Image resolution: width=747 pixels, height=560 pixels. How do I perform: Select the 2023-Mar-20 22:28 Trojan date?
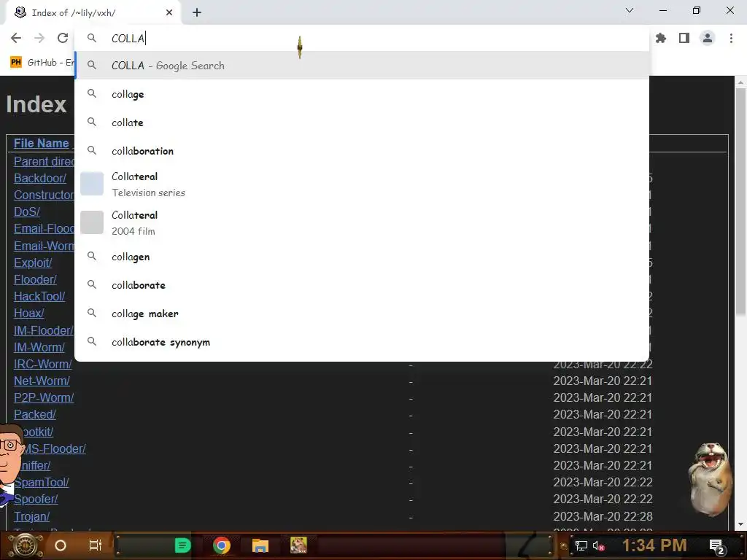(x=603, y=516)
